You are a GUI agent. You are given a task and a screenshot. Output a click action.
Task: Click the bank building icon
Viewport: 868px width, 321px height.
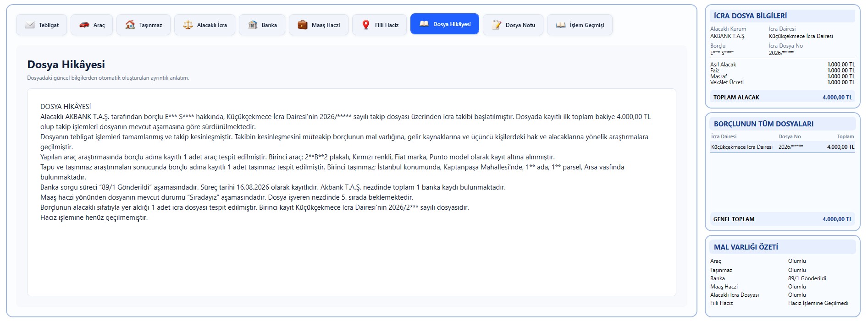[x=253, y=25]
